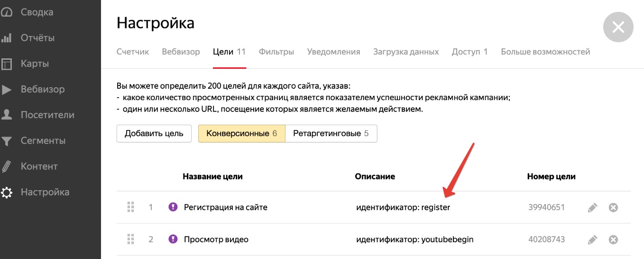Open Сегменты funnel icon in sidebar
This screenshot has width=644, height=259.
pyautogui.click(x=6, y=141)
